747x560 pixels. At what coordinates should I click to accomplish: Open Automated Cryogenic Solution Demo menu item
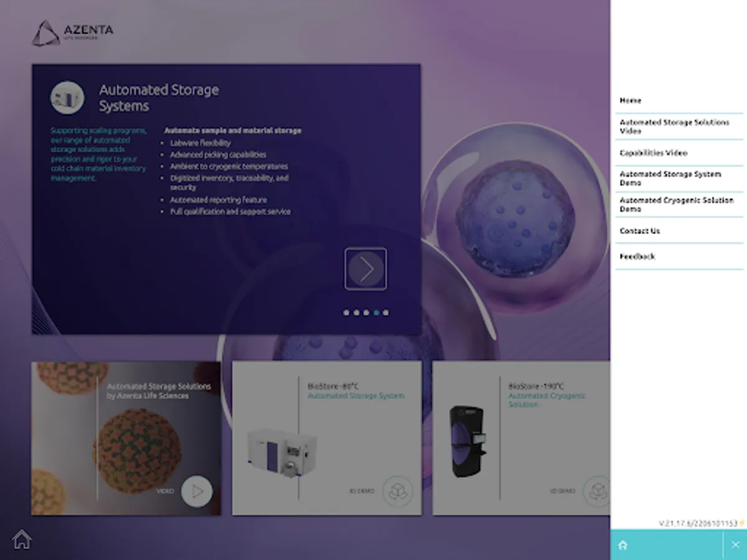point(679,205)
